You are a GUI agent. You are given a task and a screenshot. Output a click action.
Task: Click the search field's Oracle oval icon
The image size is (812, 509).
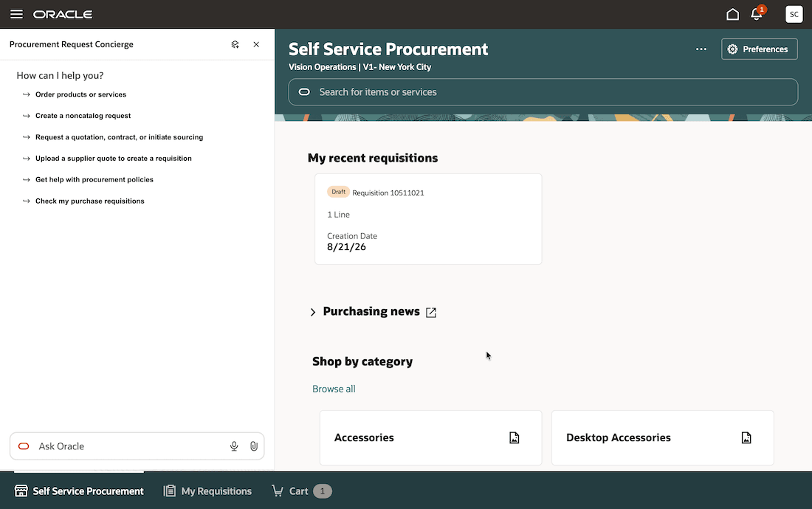(x=304, y=92)
